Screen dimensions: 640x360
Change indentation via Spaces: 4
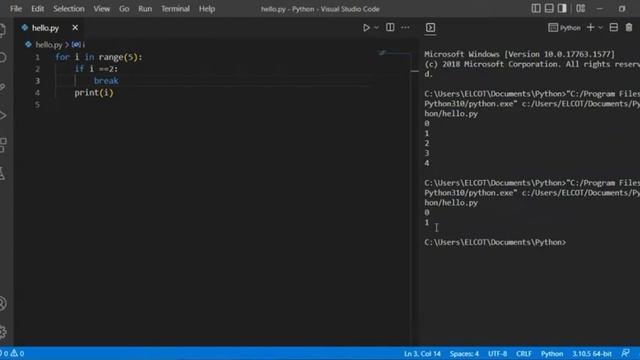tap(464, 353)
